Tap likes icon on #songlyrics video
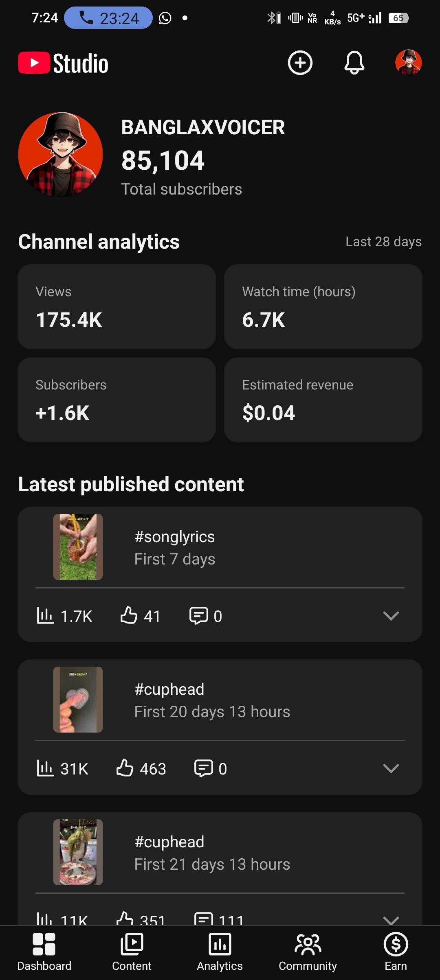Image resolution: width=440 pixels, height=980 pixels. click(129, 615)
